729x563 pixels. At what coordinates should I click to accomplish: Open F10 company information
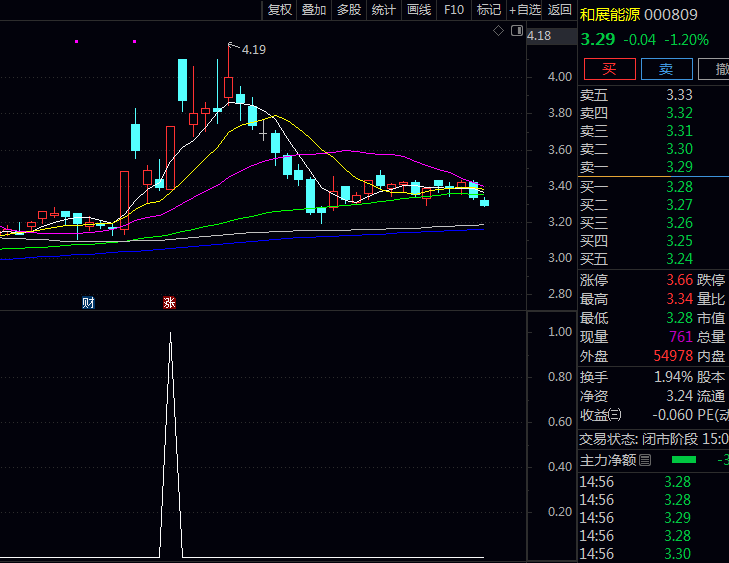[454, 10]
